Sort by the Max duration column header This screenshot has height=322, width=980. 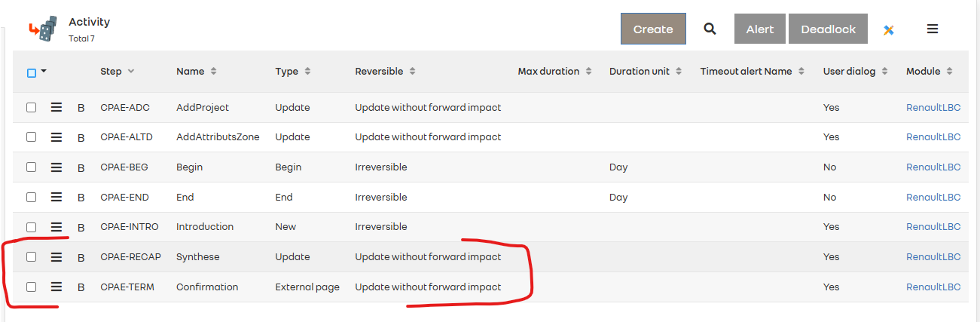pyautogui.click(x=589, y=72)
